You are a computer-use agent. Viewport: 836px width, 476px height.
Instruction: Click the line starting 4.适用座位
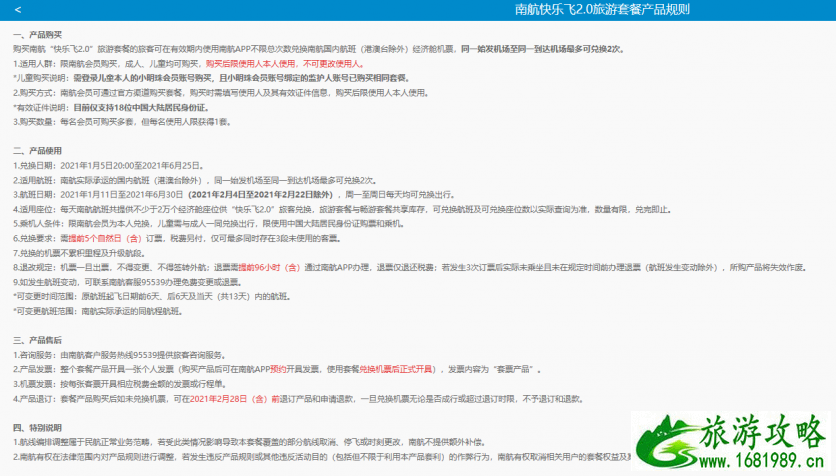[342, 209]
